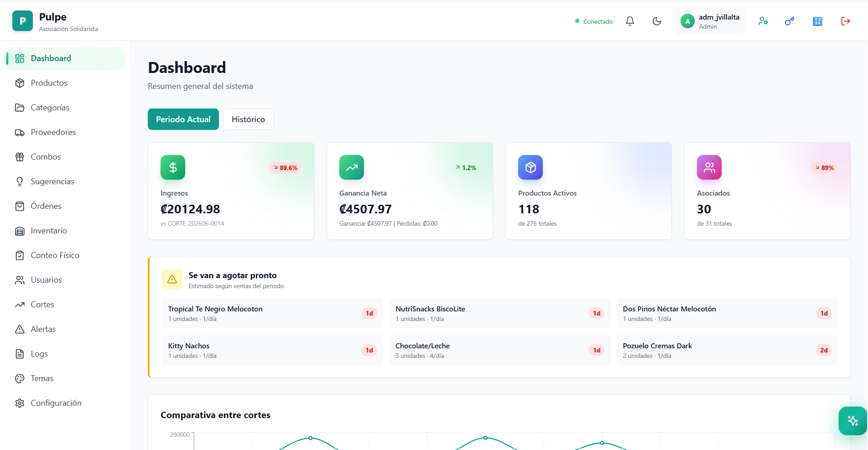
Task: Click the ₡20124.98 Ingresos value
Action: tap(190, 209)
